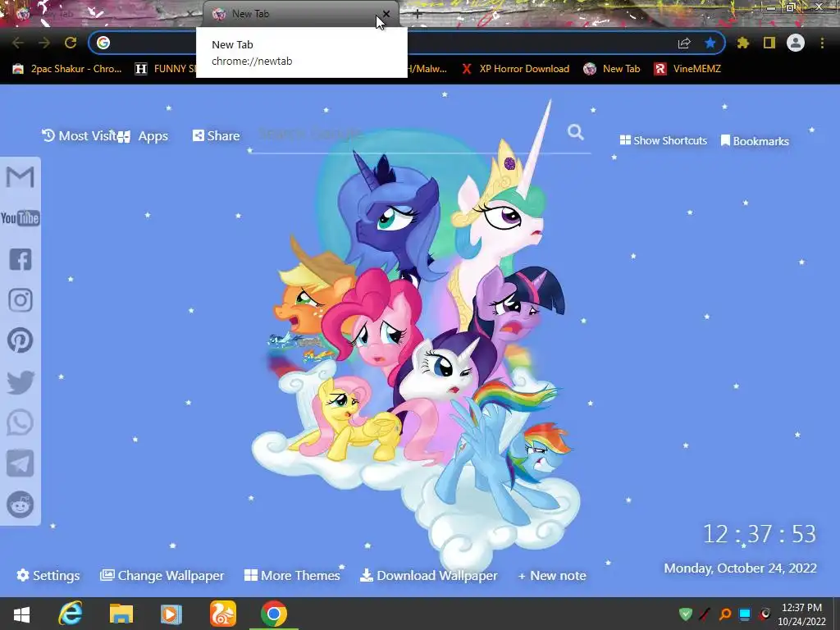Open 2pac Shakur bookmark
The image size is (840, 630).
tap(67, 69)
